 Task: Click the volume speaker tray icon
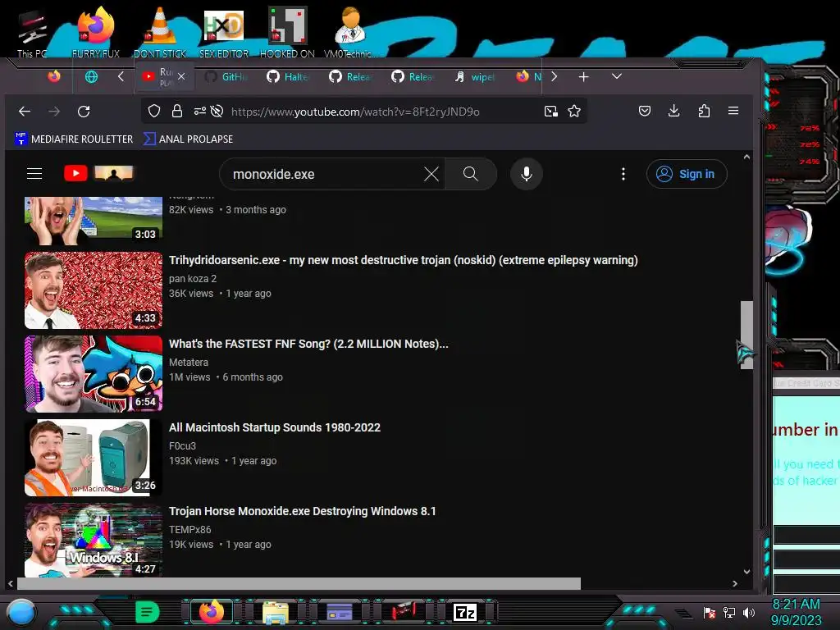tap(749, 612)
